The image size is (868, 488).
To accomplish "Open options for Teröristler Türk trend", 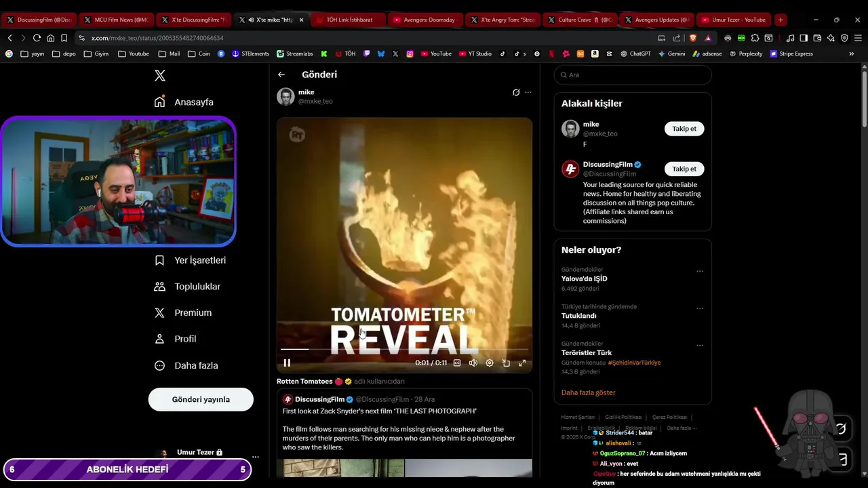I will (700, 346).
